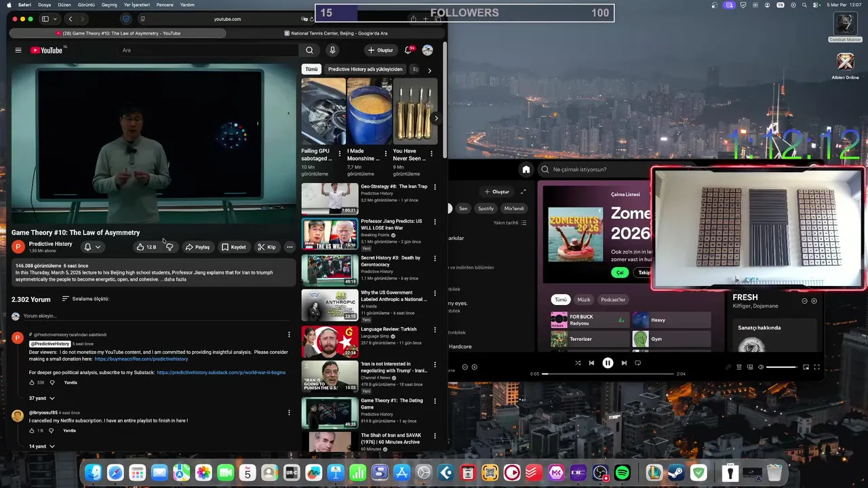The image size is (868, 488).
Task: Click the 'Paylaş' share button
Action: 197,247
